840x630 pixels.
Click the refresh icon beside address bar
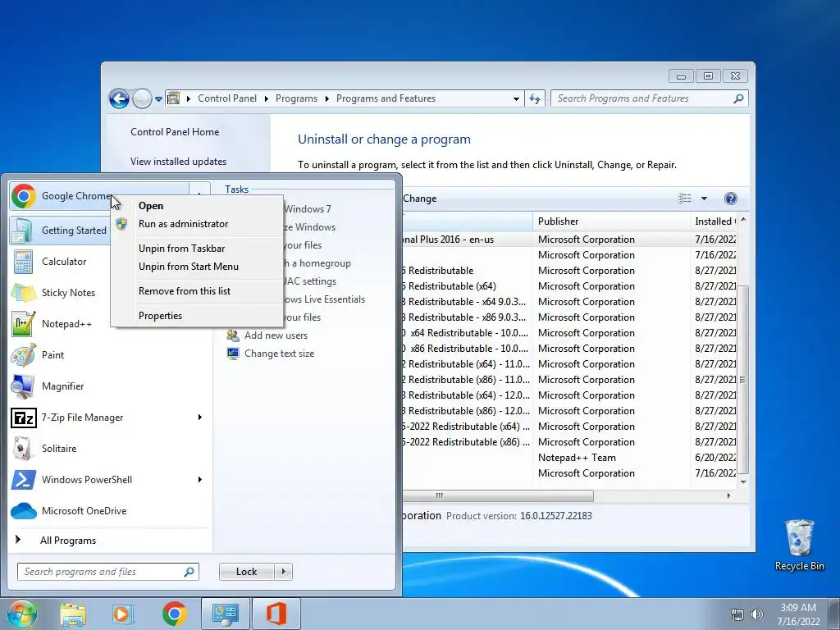coord(535,98)
